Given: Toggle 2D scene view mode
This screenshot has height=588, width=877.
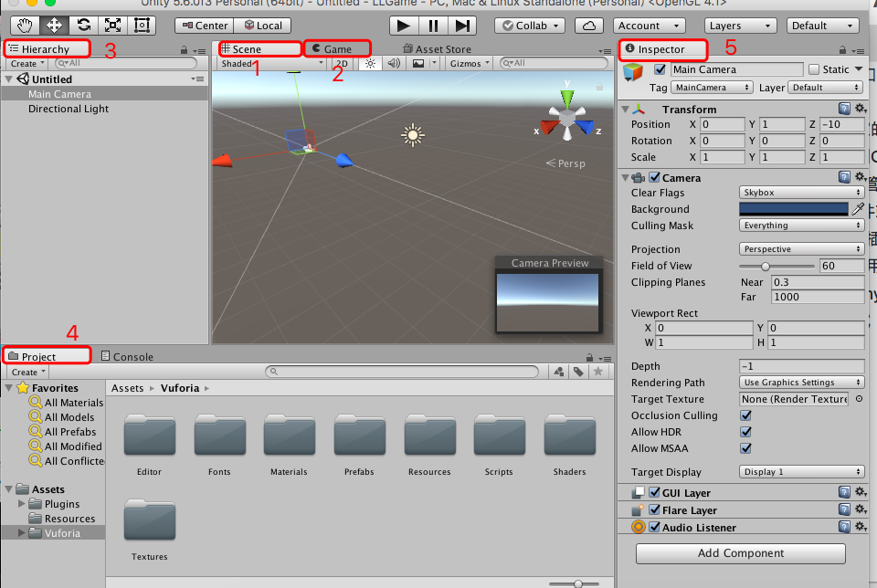Looking at the screenshot, I should point(342,63).
